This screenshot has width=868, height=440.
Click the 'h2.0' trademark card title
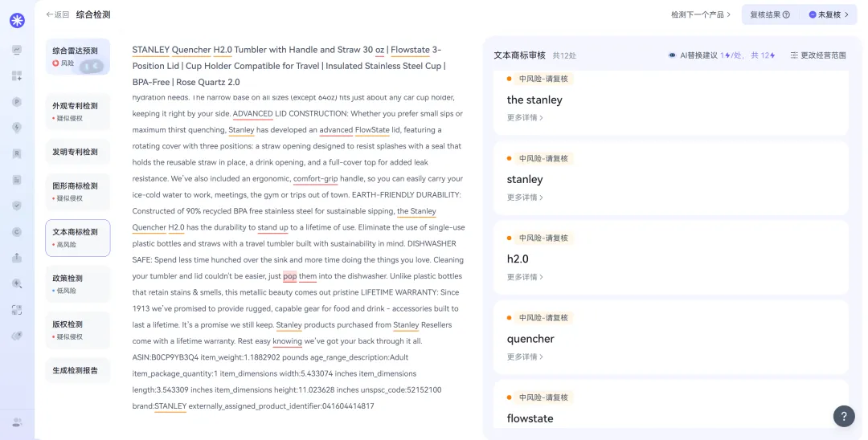(x=518, y=259)
